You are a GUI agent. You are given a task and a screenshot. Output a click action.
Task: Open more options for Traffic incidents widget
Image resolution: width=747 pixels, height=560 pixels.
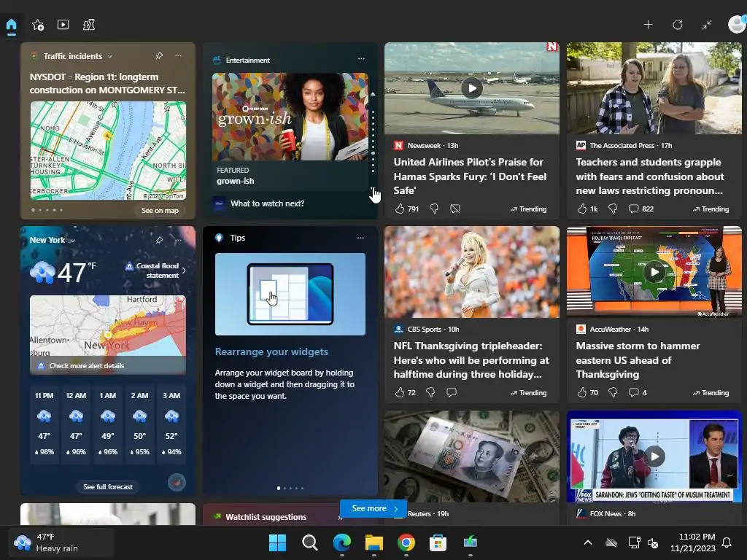point(178,55)
